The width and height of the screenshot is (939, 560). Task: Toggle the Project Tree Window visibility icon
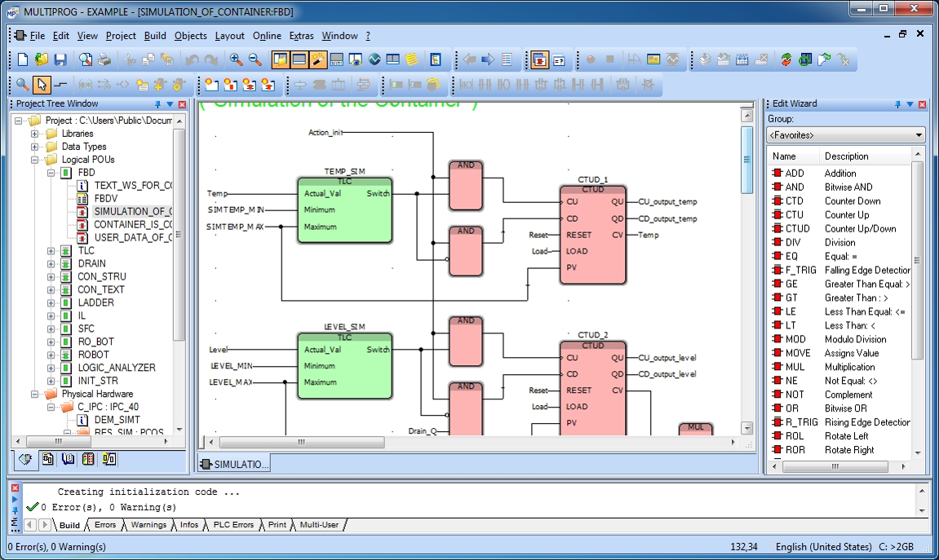(281, 61)
